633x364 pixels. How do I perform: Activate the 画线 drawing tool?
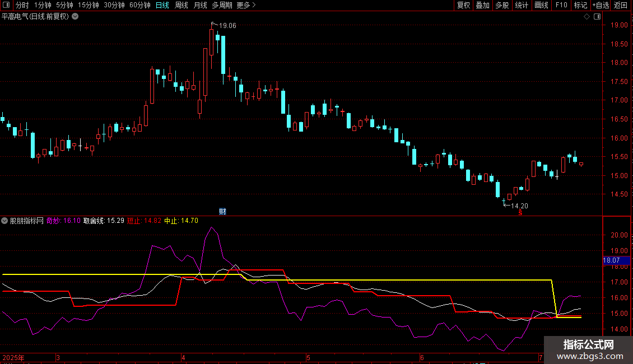coord(541,5)
